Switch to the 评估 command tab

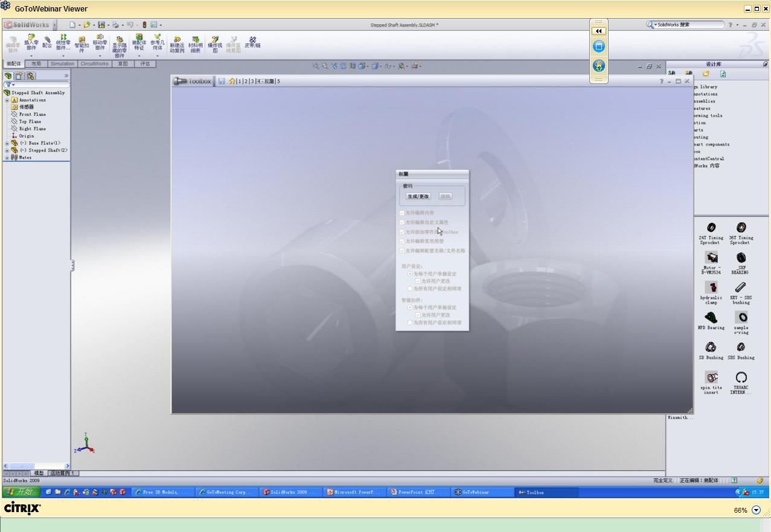tap(145, 63)
